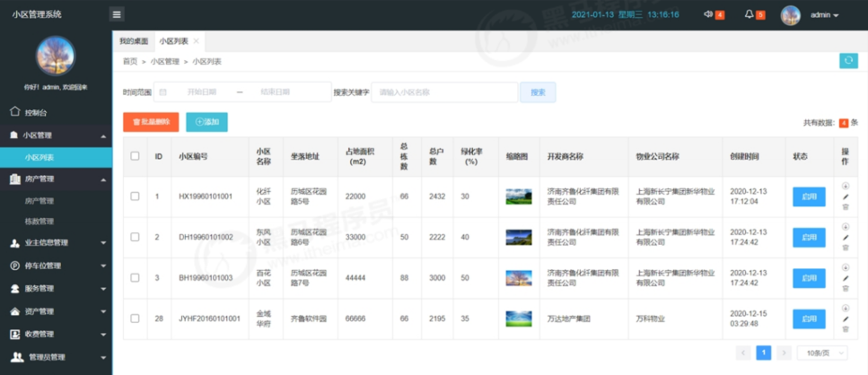Switch to the 我的桌面 tab
This screenshot has height=375, width=868.
point(134,41)
